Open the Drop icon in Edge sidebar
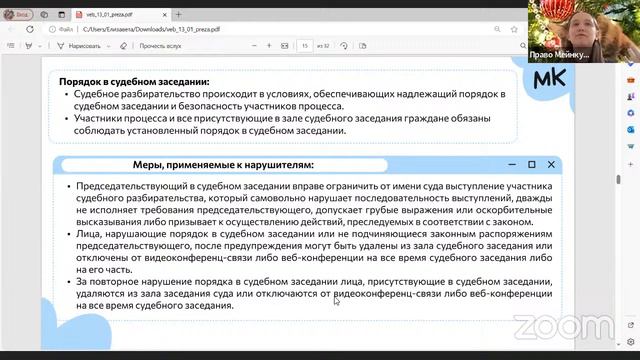The width and height of the screenshot is (640, 360). (631, 146)
